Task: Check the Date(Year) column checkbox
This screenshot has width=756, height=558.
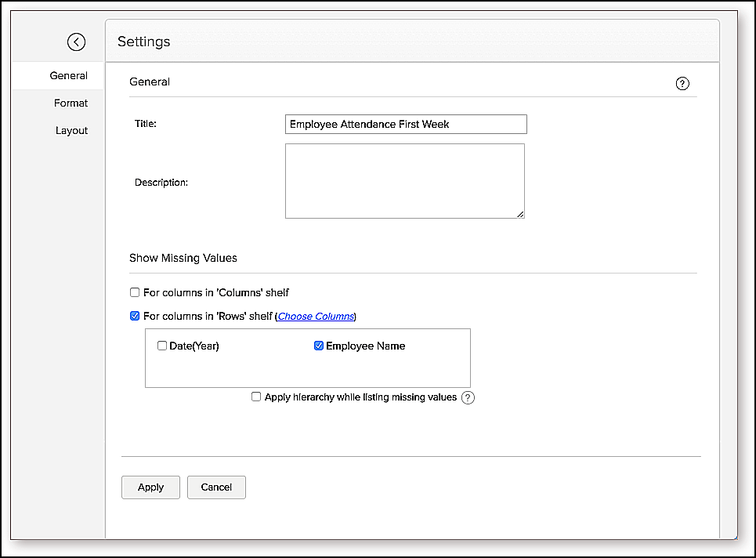Action: click(x=162, y=346)
